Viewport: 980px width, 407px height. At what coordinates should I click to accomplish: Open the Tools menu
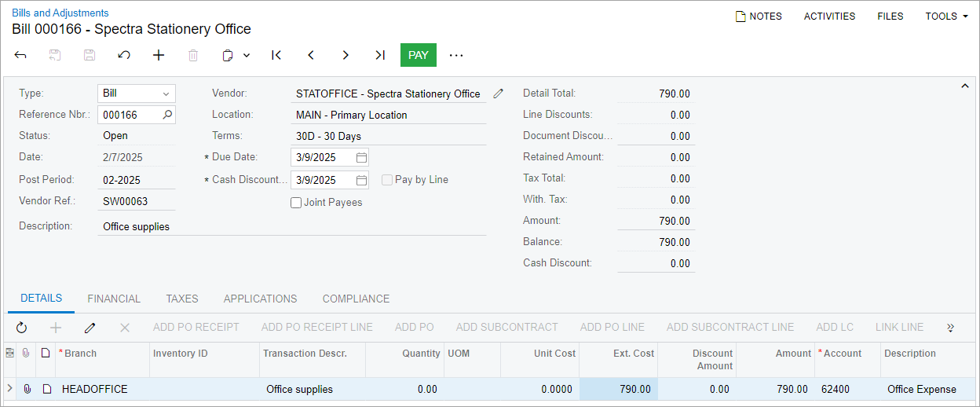click(946, 16)
